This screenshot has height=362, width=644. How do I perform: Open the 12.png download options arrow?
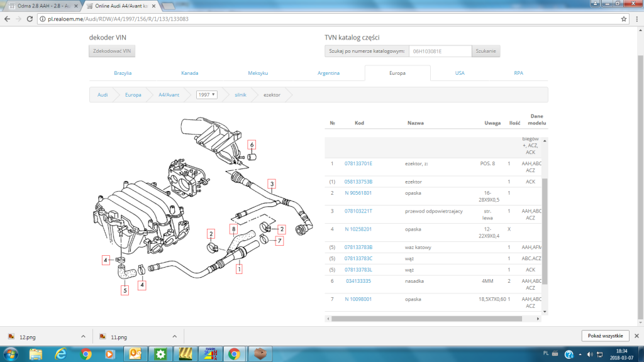click(83, 337)
